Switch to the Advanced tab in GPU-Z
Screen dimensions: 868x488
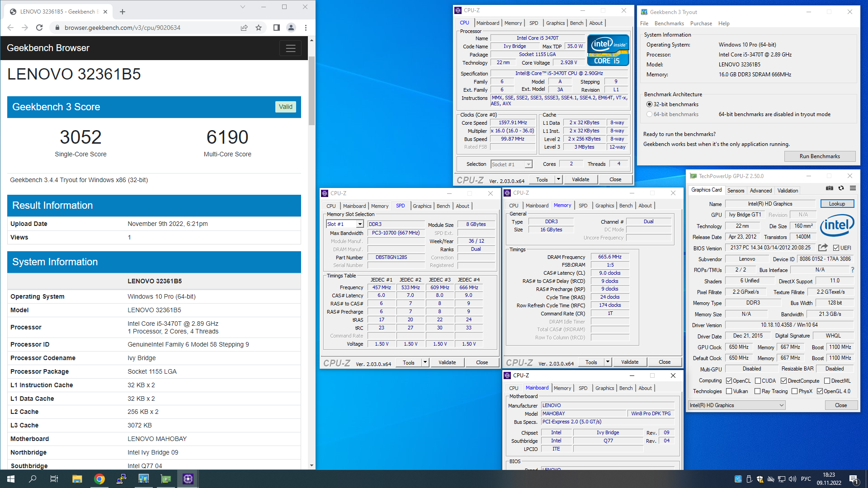coord(761,191)
